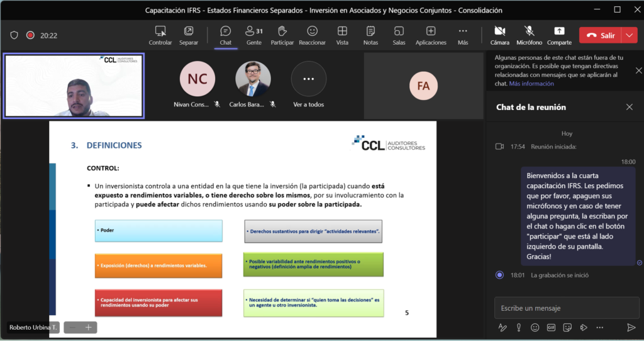Open the Salas breakout rooms
The image size is (644, 341).
pyautogui.click(x=399, y=35)
